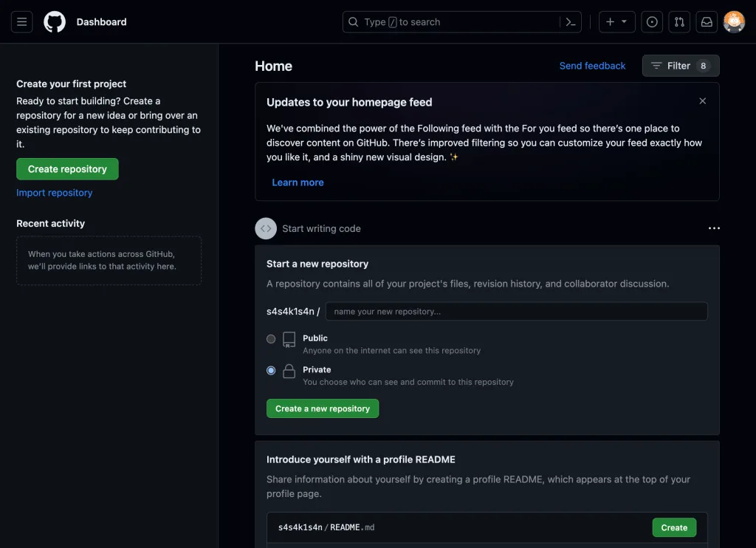
Task: Click the filter count badge showing 8
Action: [703, 66]
